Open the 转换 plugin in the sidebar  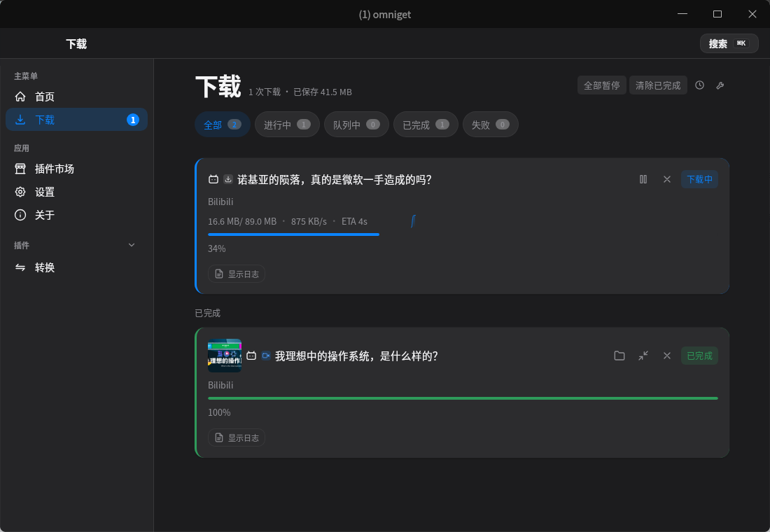(76, 267)
